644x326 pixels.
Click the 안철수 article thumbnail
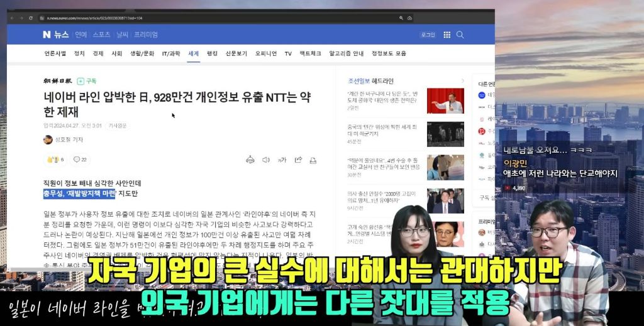pyautogui.click(x=445, y=201)
